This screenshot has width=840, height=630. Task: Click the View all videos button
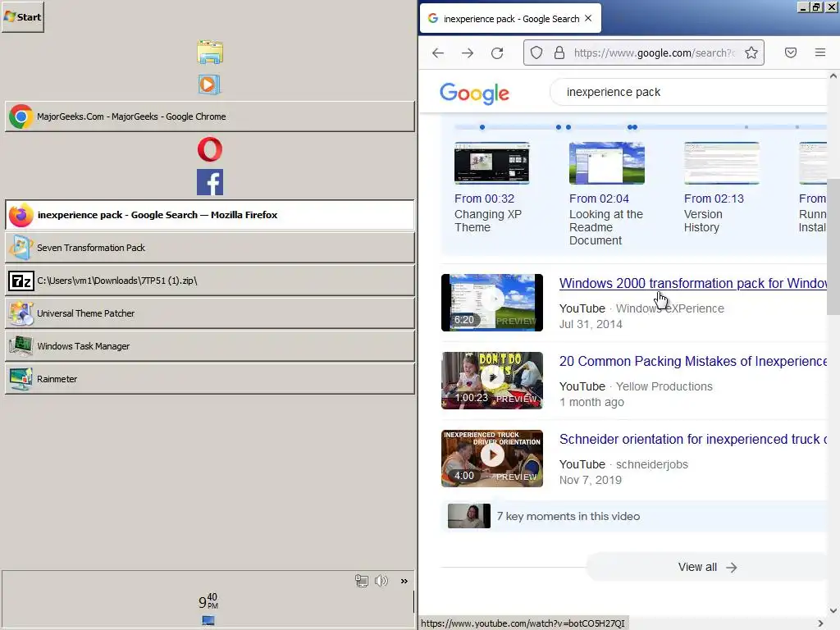[x=707, y=567]
